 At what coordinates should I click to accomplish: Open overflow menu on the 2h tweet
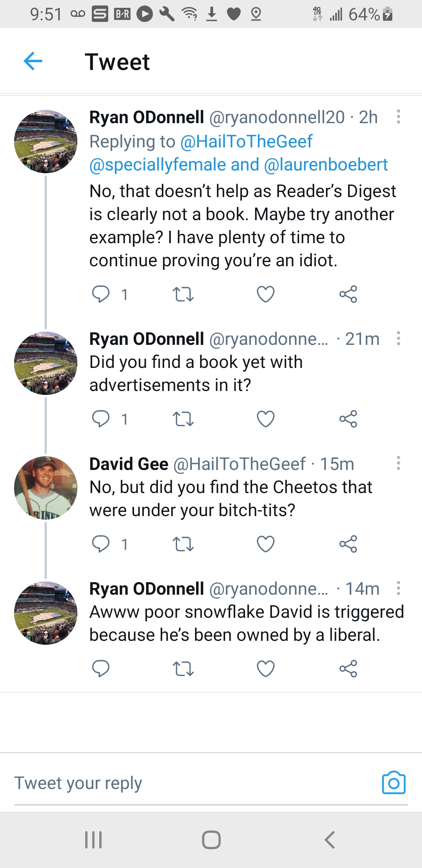(398, 117)
